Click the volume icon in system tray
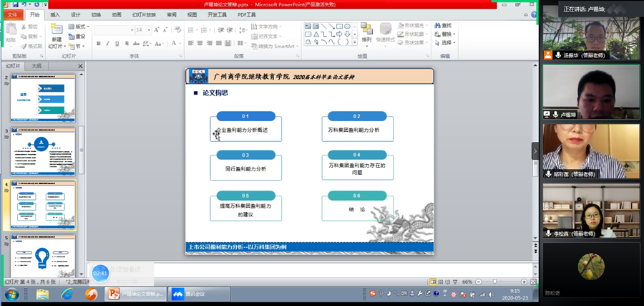The image size is (644, 306). point(491,294)
